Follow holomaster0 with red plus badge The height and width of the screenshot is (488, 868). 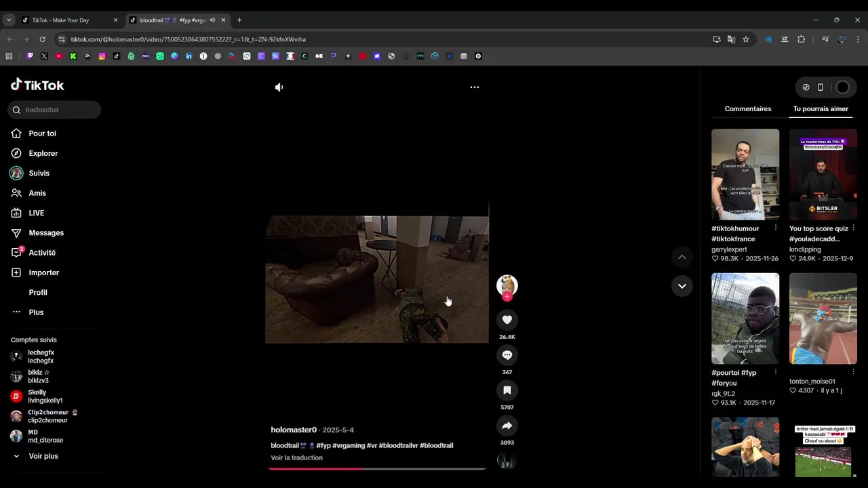[x=507, y=297]
